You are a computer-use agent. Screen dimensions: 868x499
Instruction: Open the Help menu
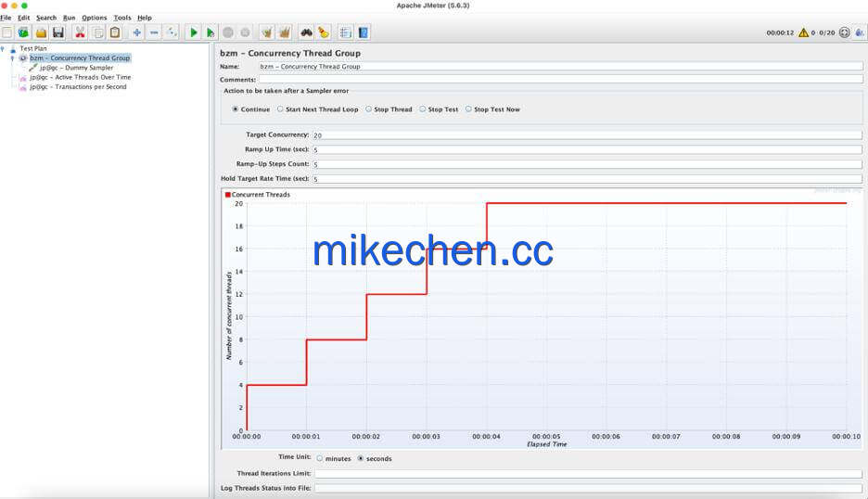tap(145, 18)
